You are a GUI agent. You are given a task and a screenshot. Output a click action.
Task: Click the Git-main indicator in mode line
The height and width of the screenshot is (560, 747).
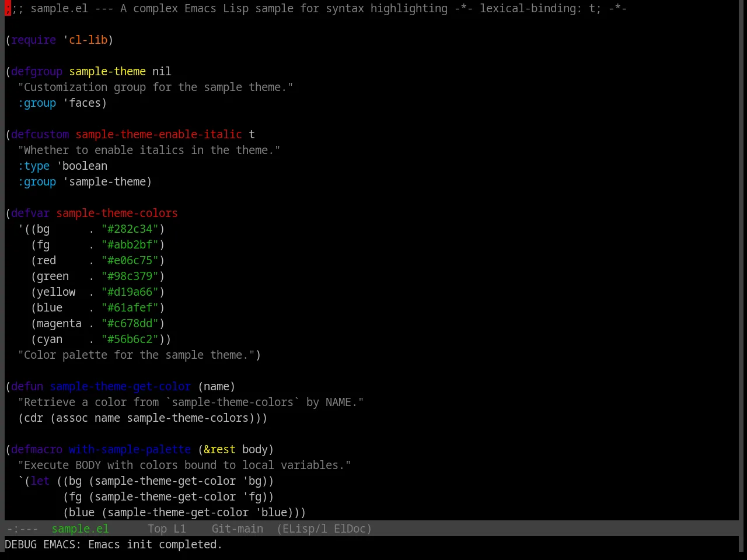pos(237,528)
